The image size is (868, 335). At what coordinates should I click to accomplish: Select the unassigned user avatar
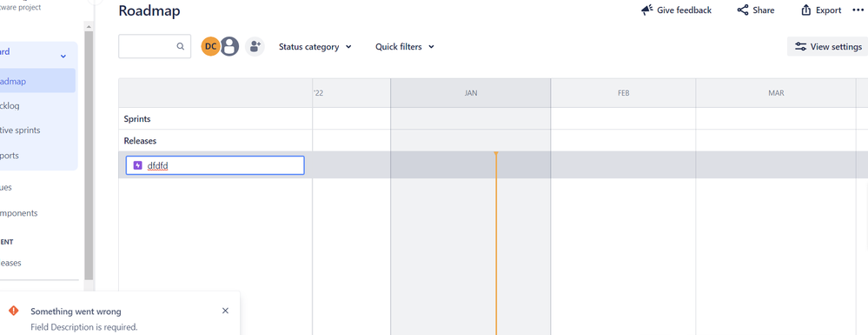[x=229, y=47]
